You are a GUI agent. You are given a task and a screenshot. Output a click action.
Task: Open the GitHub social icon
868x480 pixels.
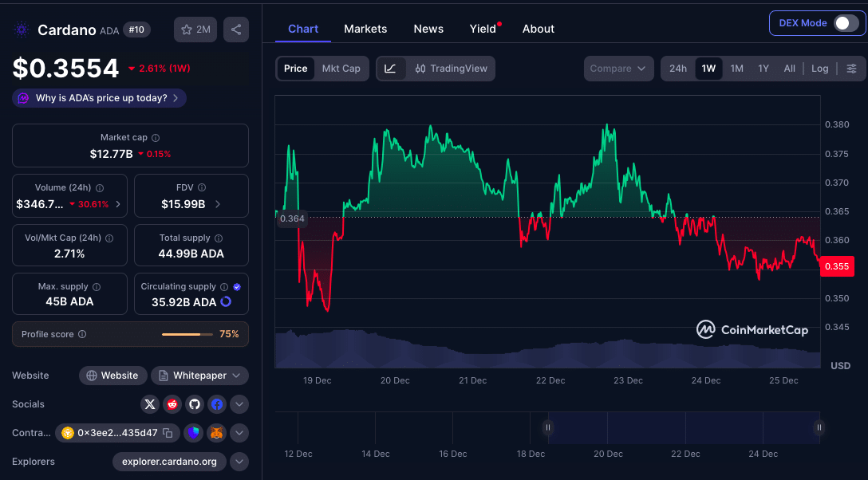(195, 404)
